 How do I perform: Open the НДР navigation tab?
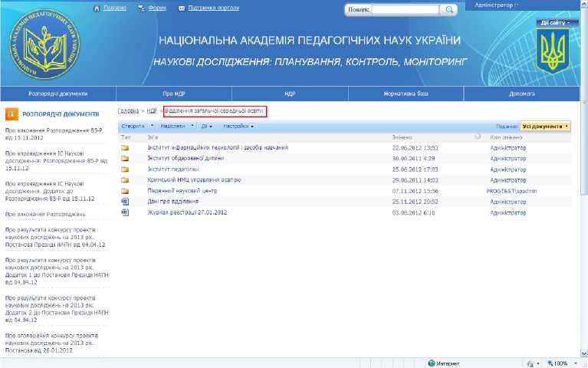290,94
